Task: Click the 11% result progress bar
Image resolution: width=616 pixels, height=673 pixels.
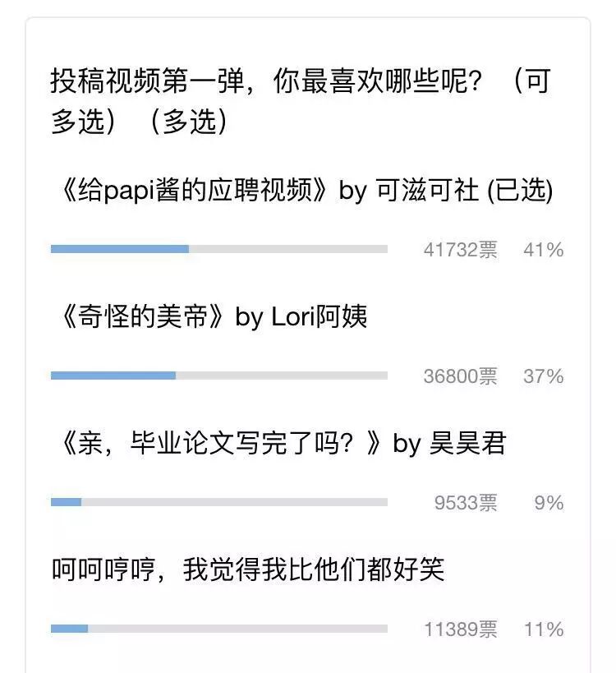Action: point(219,629)
